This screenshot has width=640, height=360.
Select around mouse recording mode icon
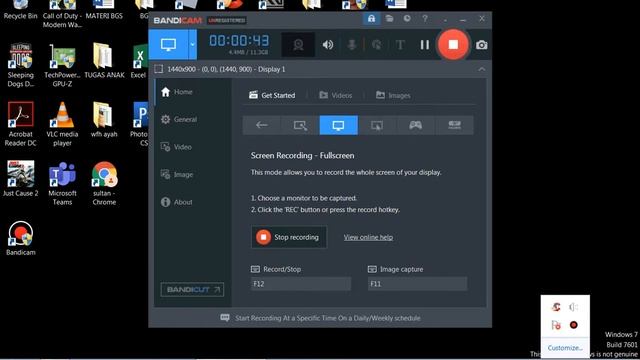pyautogui.click(x=377, y=125)
